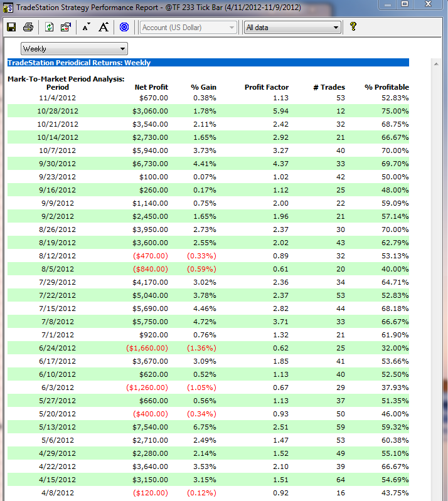Select the 11/4/2012 period row
Screen dimensions: 448x501
(x=208, y=98)
